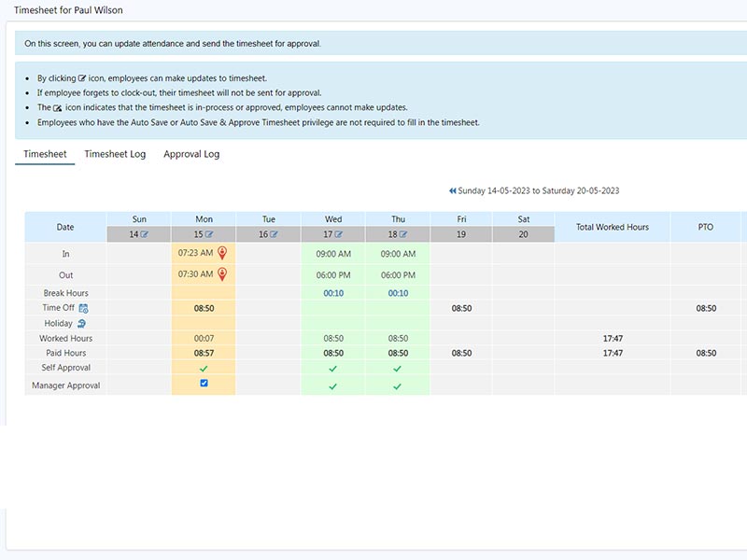Viewport: 747px width, 560px height.
Task: Click the 00:10 break hours link for Wednesday
Action: pos(333,293)
